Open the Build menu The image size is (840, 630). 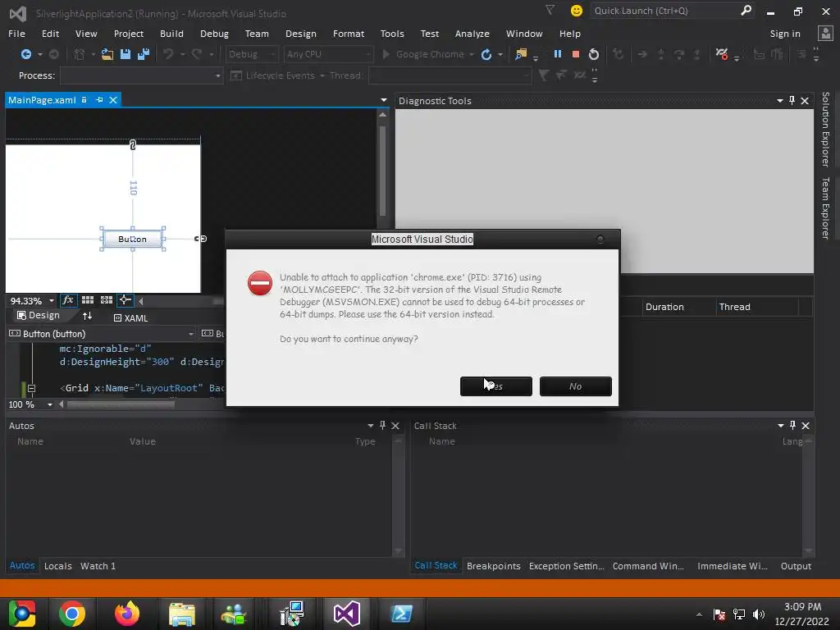171,33
